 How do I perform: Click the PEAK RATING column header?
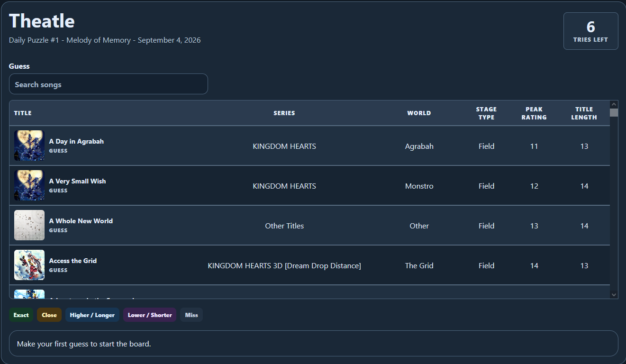[x=534, y=113]
